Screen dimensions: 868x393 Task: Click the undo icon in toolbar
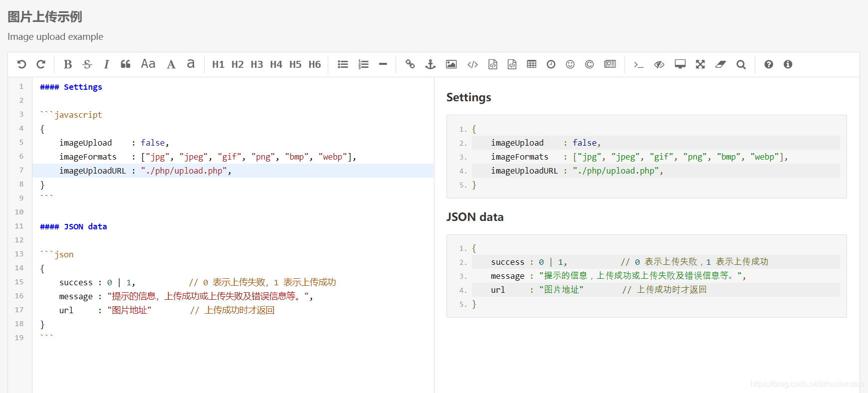tap(21, 64)
